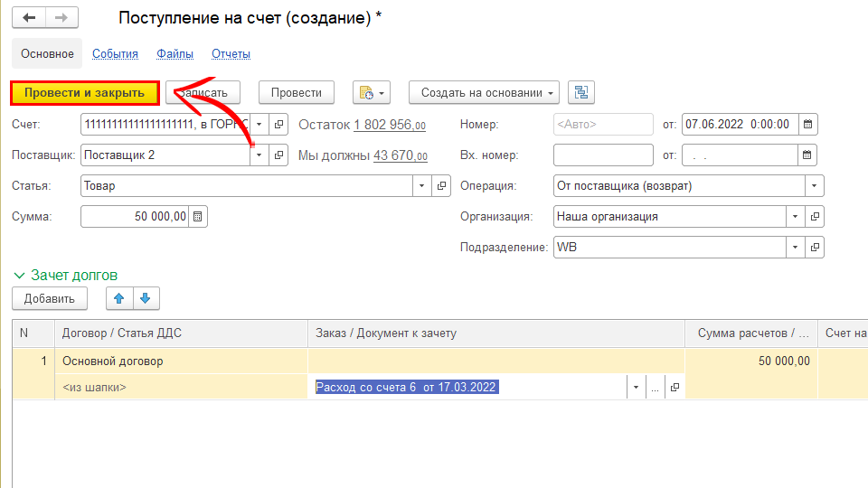Click the forward navigation arrow

click(x=61, y=18)
